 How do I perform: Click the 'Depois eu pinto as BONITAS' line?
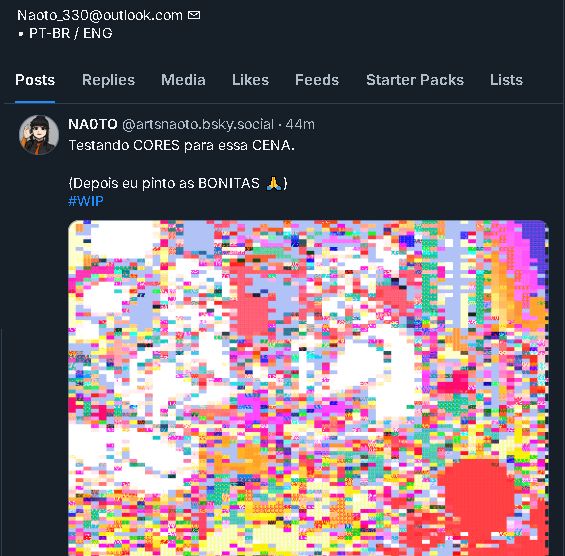(178, 183)
